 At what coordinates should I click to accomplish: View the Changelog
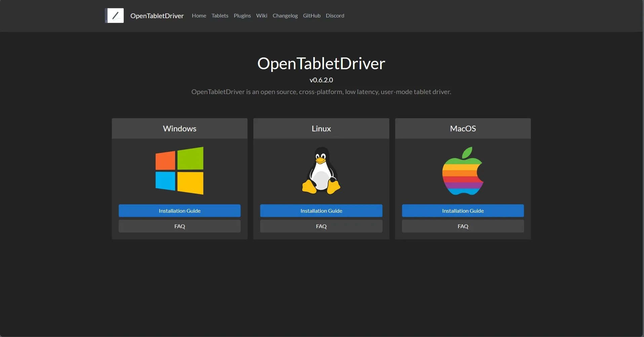[285, 15]
